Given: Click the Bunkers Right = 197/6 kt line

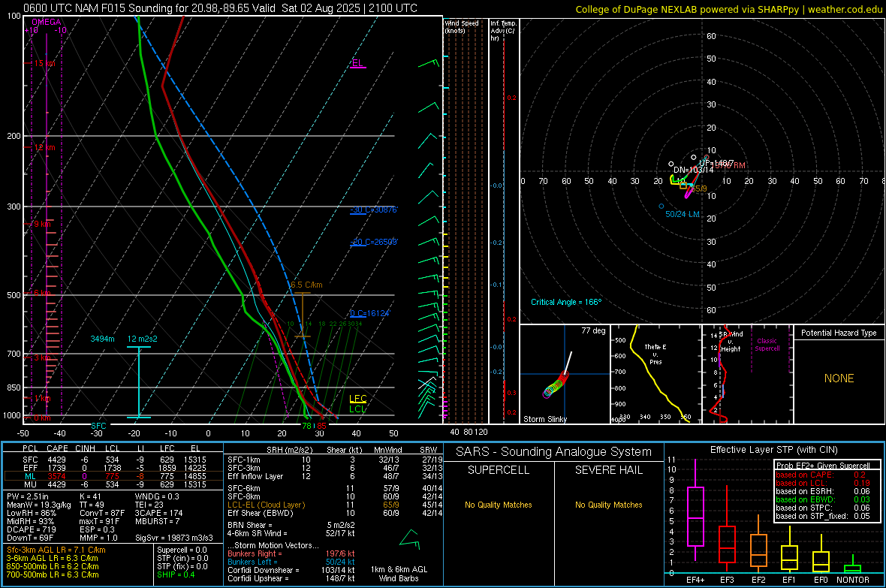Looking at the screenshot, I should [x=291, y=553].
